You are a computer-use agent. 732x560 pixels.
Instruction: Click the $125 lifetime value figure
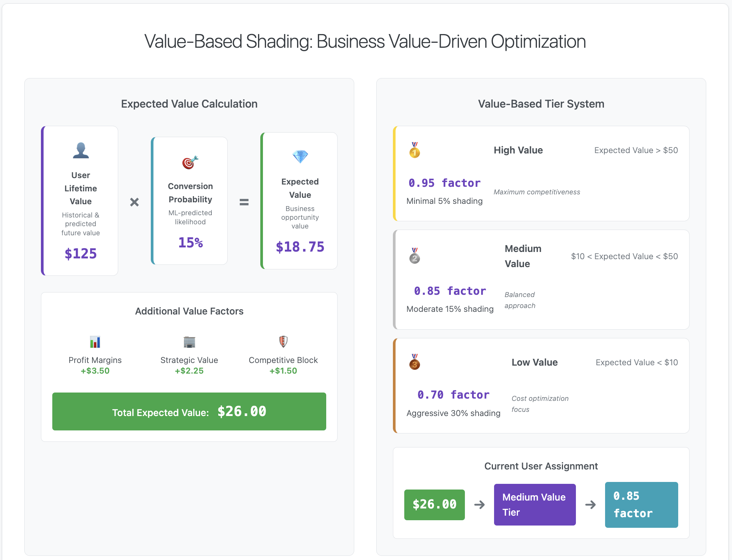click(81, 253)
